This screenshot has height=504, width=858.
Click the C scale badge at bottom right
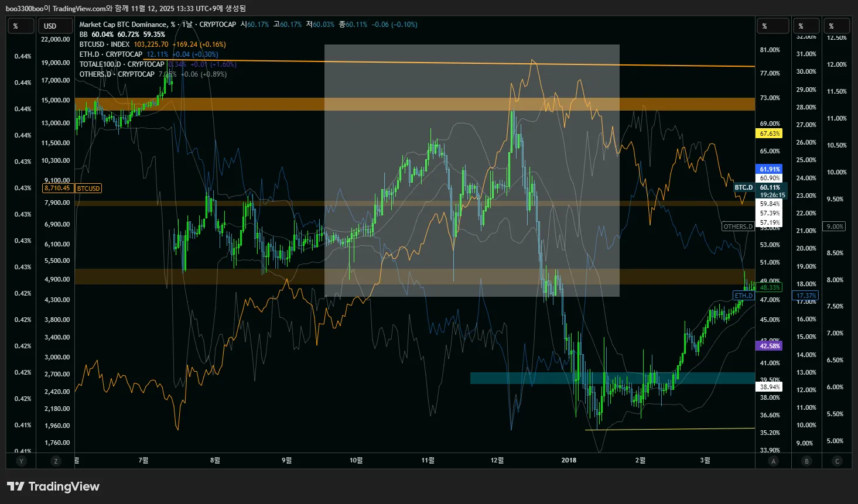pos(837,461)
